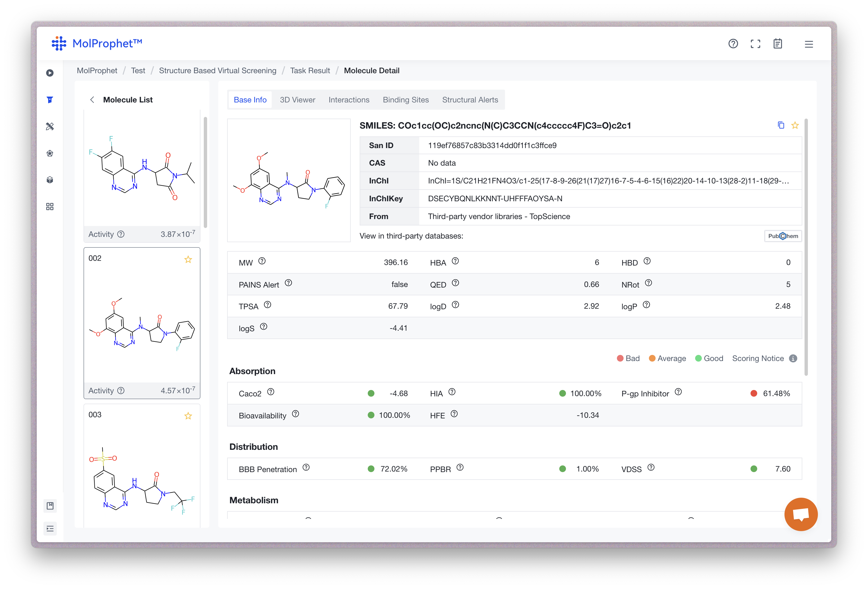The image size is (868, 589).
Task: Click Activity help icon on molecule 002 card
Action: [x=121, y=391]
